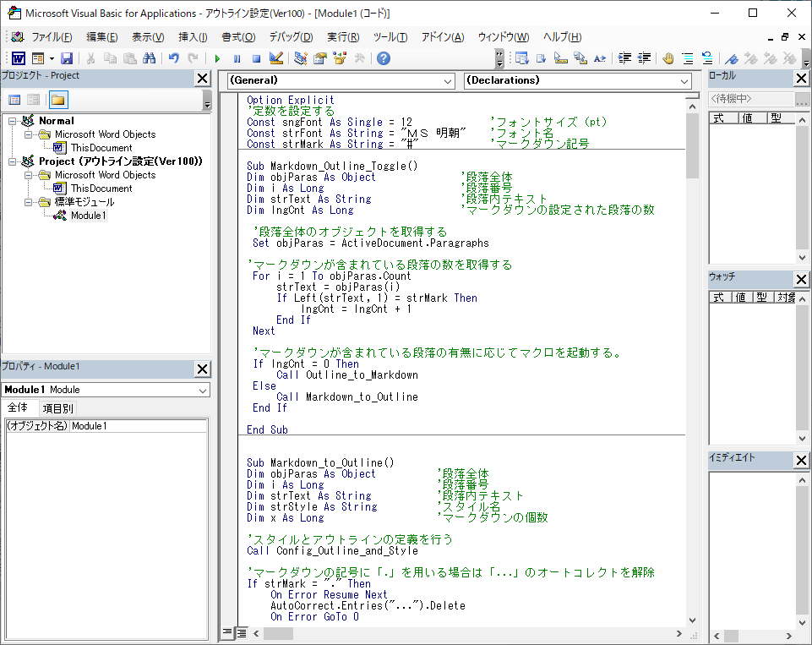The width and height of the screenshot is (812, 645).
Task: Open the Object Browser toolbar icon
Action: tap(340, 58)
